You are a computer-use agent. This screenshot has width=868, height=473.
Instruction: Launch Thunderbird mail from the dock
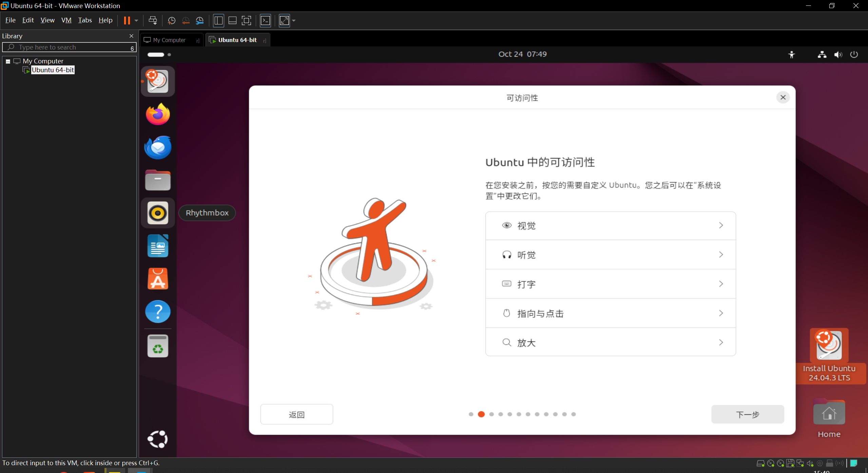tap(158, 147)
